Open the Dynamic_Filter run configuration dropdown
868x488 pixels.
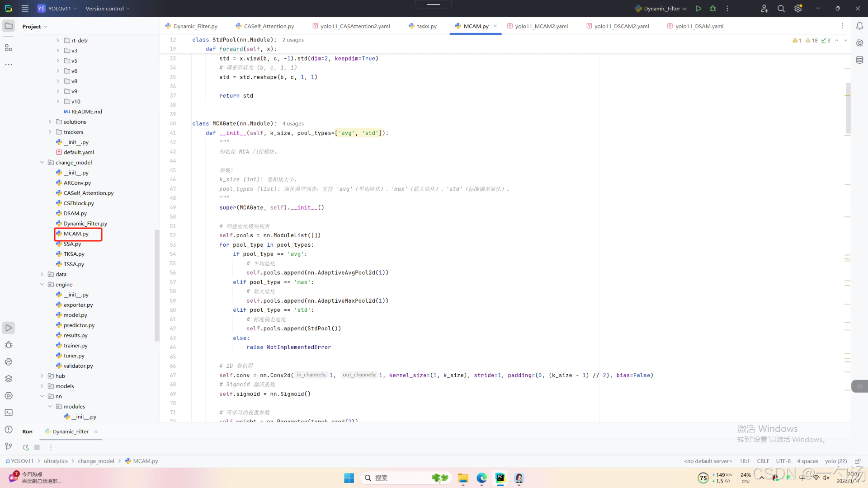pyautogui.click(x=661, y=9)
